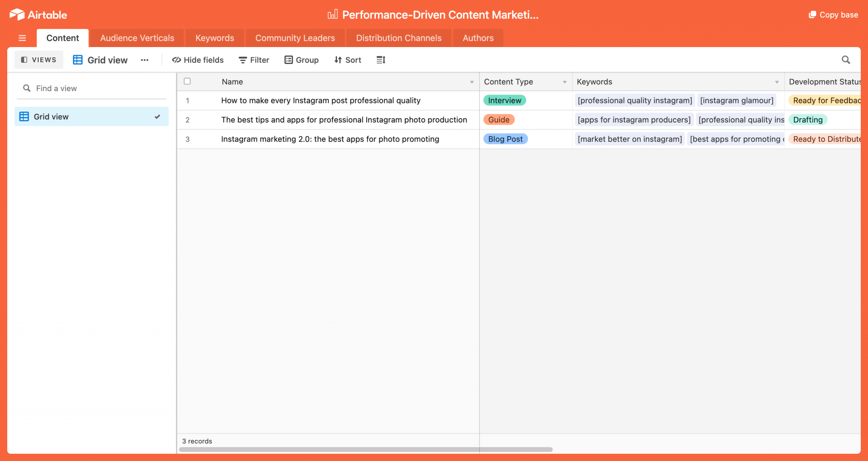Switch to the Audience Verticals tab

tap(137, 38)
